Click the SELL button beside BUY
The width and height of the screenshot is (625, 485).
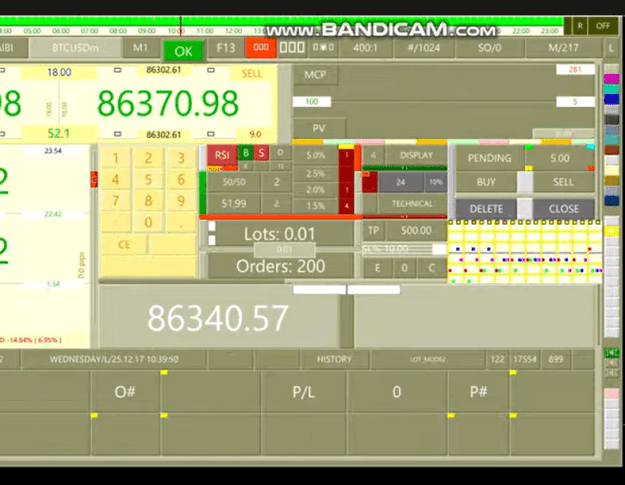563,182
